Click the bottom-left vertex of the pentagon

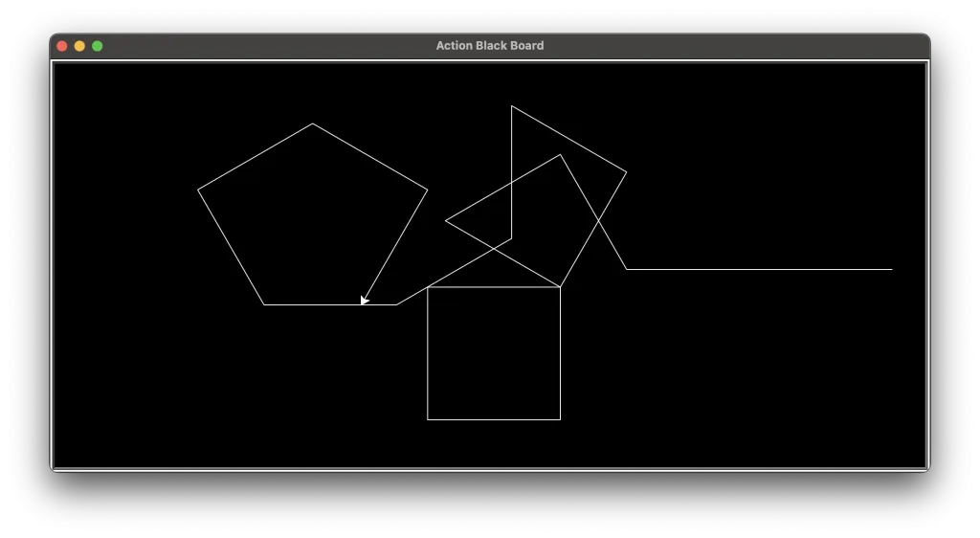264,304
